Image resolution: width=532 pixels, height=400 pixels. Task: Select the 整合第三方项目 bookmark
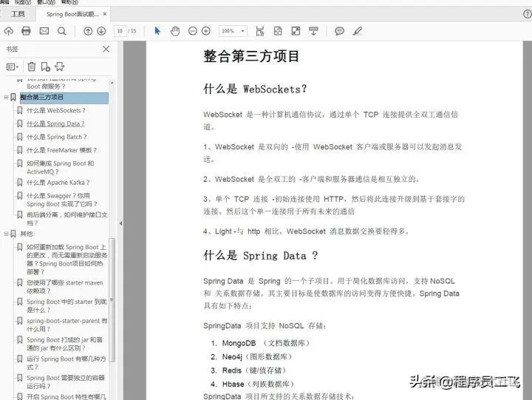point(64,98)
